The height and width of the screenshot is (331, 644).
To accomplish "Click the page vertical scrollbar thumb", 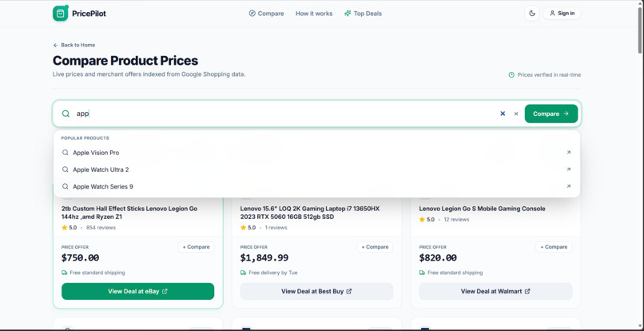I will click(640, 30).
